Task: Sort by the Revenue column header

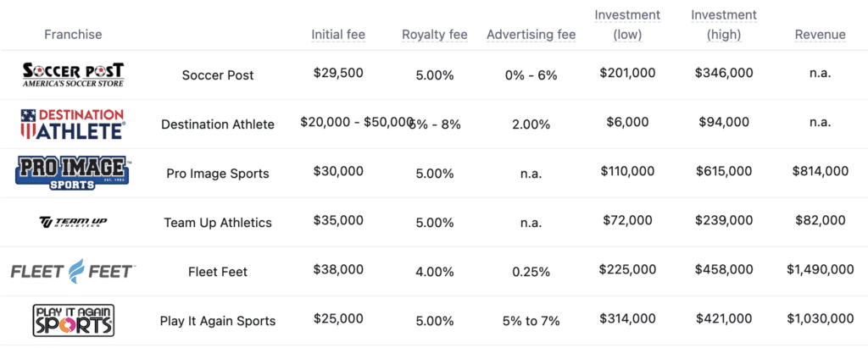Action: pos(821,35)
